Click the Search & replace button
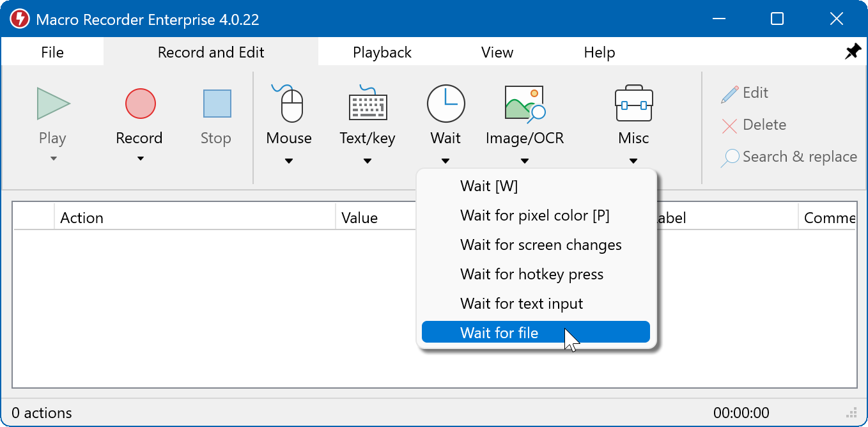The image size is (868, 427). point(789,157)
